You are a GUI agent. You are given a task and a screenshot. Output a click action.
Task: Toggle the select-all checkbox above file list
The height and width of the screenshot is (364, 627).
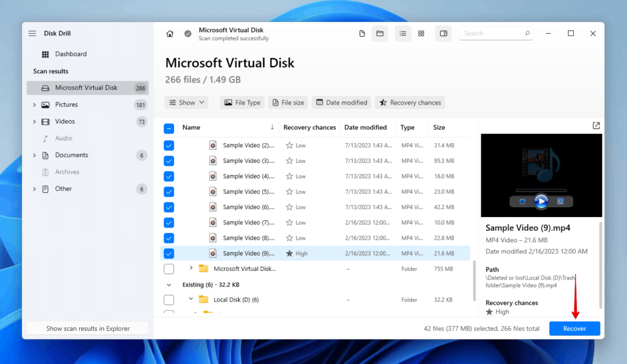[169, 128]
